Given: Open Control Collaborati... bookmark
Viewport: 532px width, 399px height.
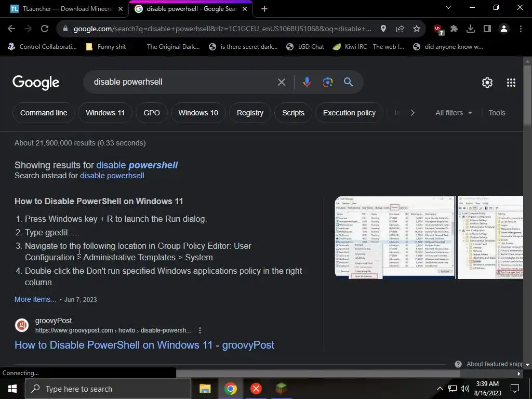Looking at the screenshot, I should point(43,47).
